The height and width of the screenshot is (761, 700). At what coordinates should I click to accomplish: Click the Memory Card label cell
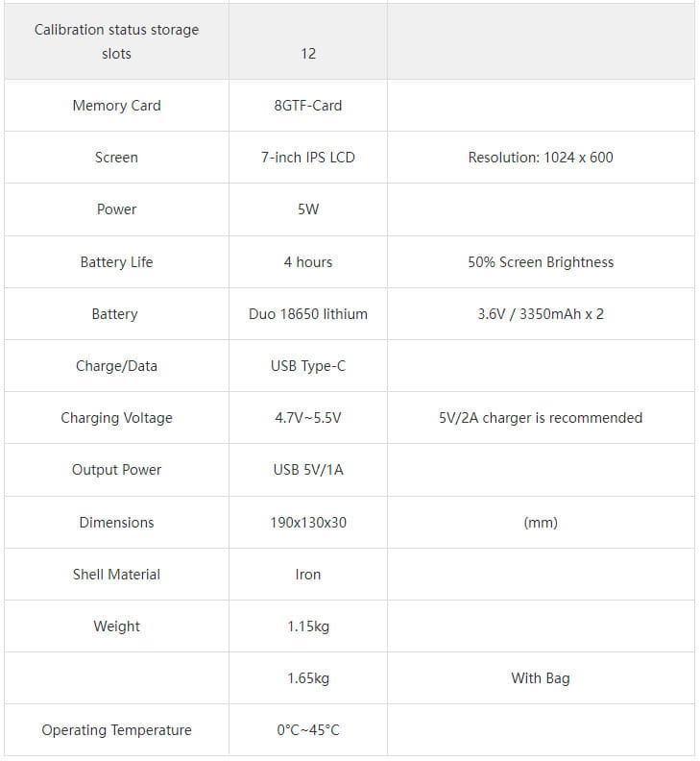pos(116,106)
